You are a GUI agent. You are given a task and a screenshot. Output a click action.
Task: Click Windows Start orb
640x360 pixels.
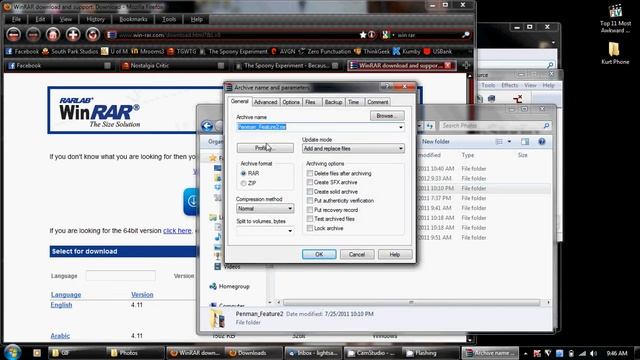pyautogui.click(x=13, y=352)
